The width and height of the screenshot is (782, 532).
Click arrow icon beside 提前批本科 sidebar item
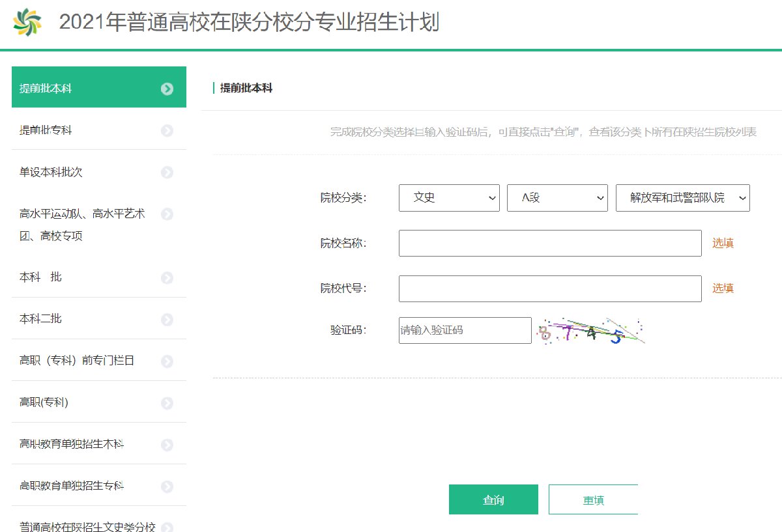click(167, 89)
